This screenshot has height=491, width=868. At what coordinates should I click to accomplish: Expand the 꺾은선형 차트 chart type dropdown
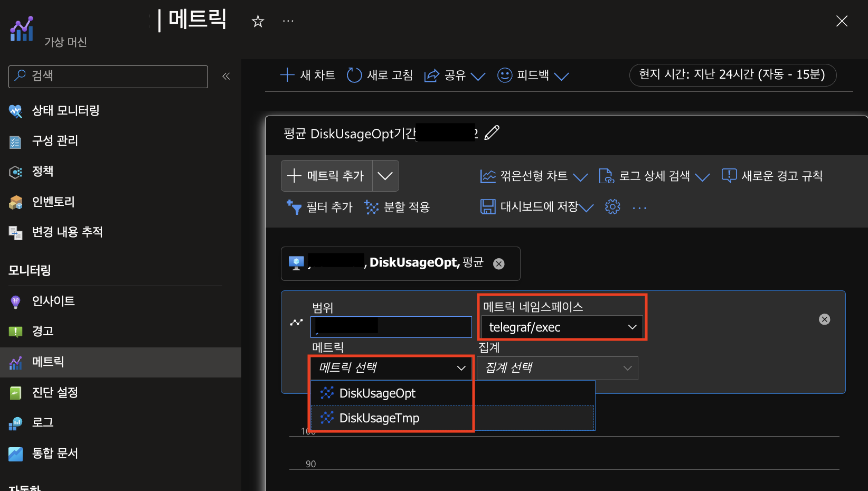[580, 177]
